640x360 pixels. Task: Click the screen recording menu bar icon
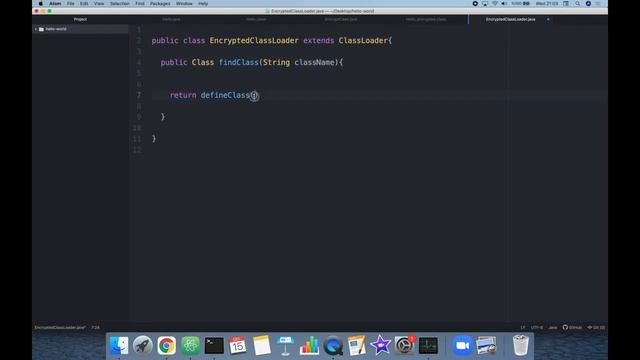(475, 4)
